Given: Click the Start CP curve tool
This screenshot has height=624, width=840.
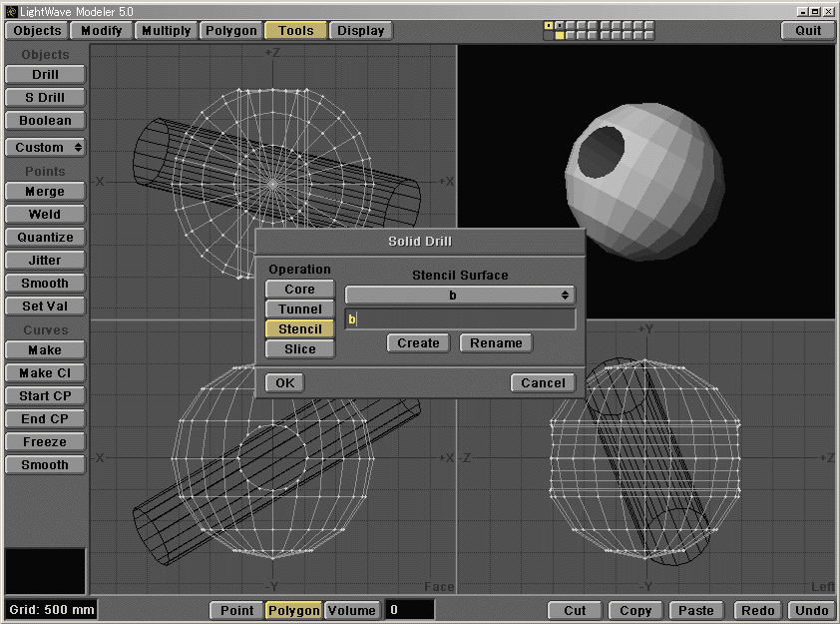Looking at the screenshot, I should 44,395.
